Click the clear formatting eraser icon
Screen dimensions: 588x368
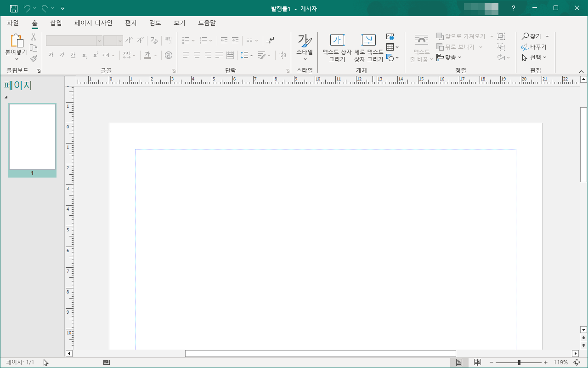[154, 40]
